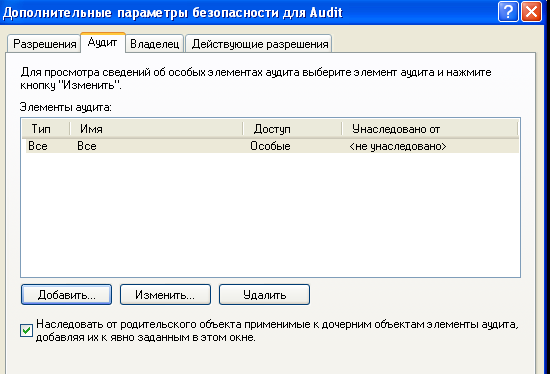Viewport: 550px width, 374px height.
Task: Click the Особые access value in the list
Action: pos(270,146)
